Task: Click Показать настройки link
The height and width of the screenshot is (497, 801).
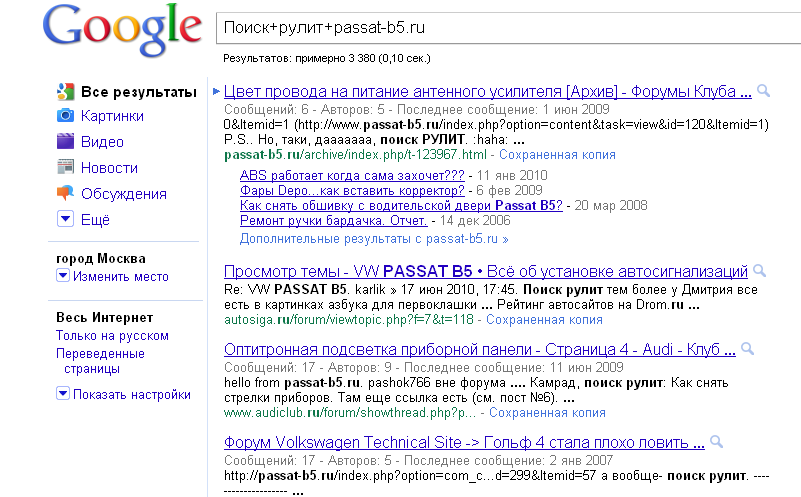Action: click(132, 394)
